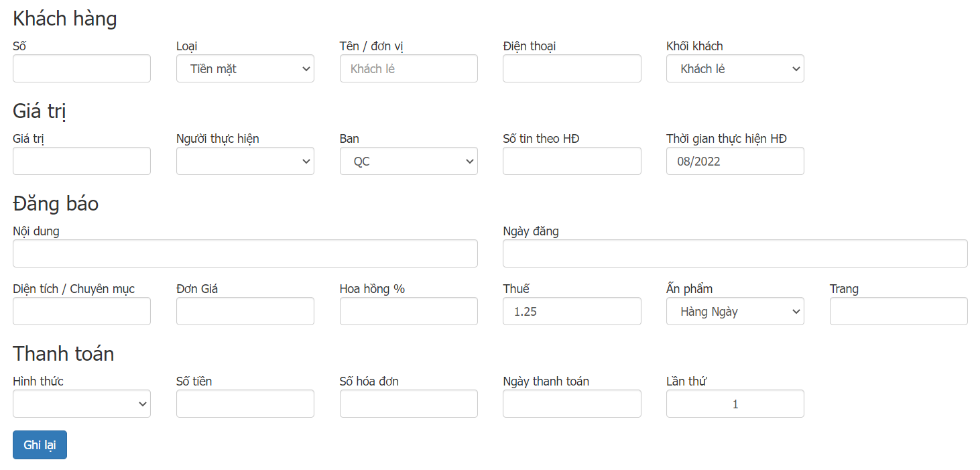Click the Thời gian thực hiện HĐ field

point(735,161)
